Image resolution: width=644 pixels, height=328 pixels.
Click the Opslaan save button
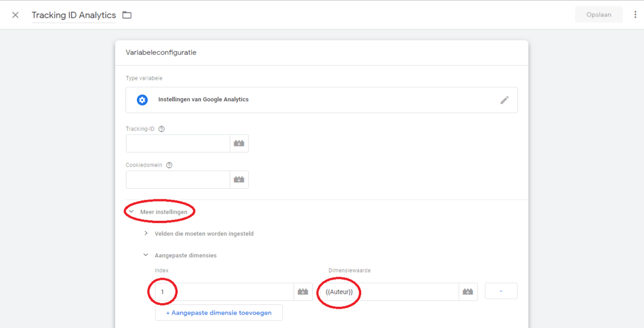point(599,14)
